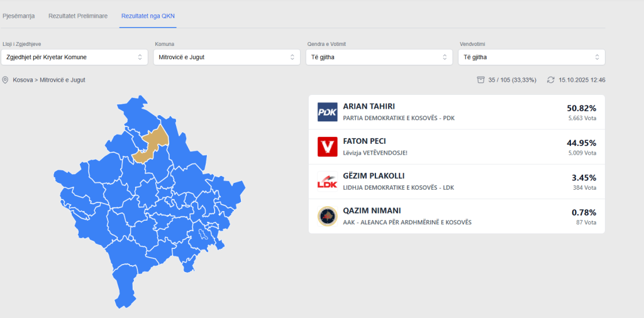Viewport: 644px width, 318px height.
Task: Expand the Komuna dropdown Mitrovicë e Jugut
Action: point(226,57)
